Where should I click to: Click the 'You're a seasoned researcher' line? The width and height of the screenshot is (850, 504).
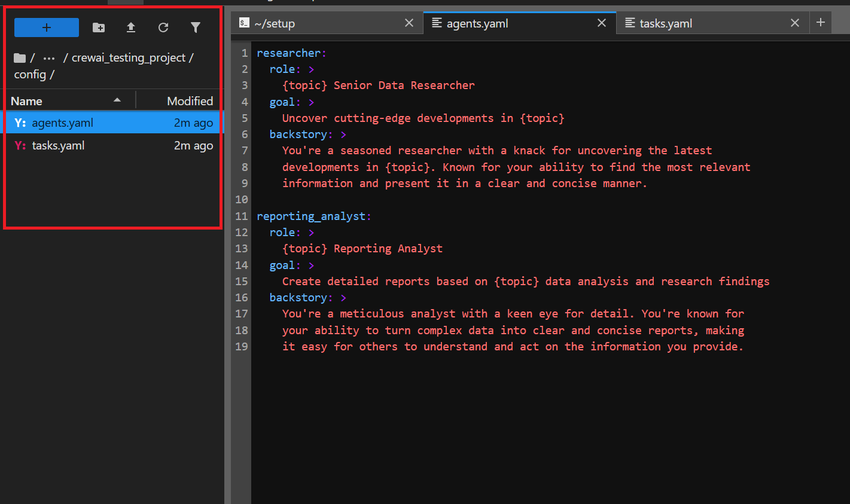click(x=497, y=151)
